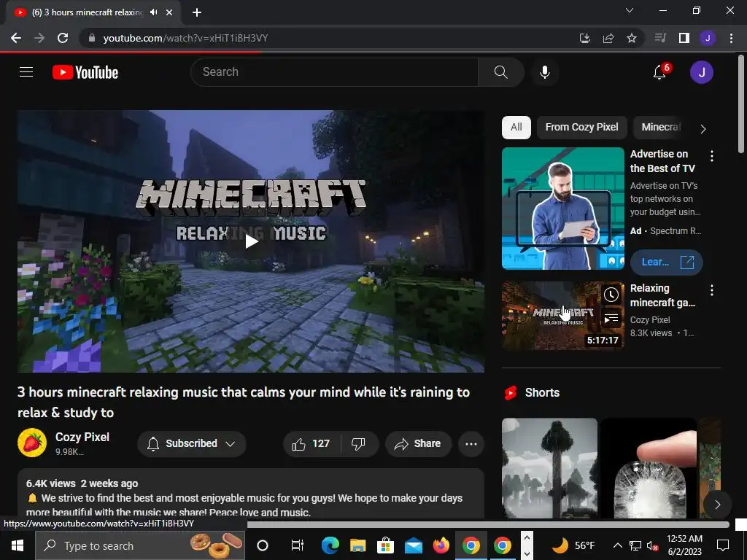Expand the Subscribed notification dropdown
This screenshot has height=560, width=747.
pos(192,444)
